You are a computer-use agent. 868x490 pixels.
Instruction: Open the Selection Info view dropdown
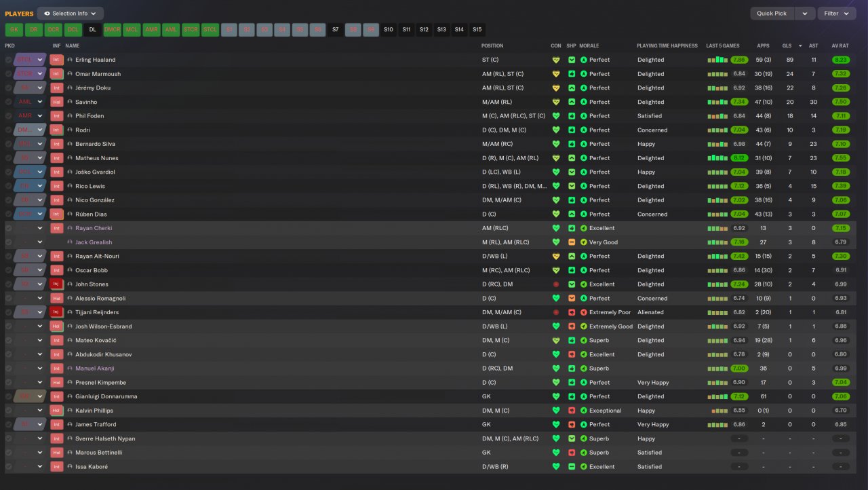(x=71, y=14)
